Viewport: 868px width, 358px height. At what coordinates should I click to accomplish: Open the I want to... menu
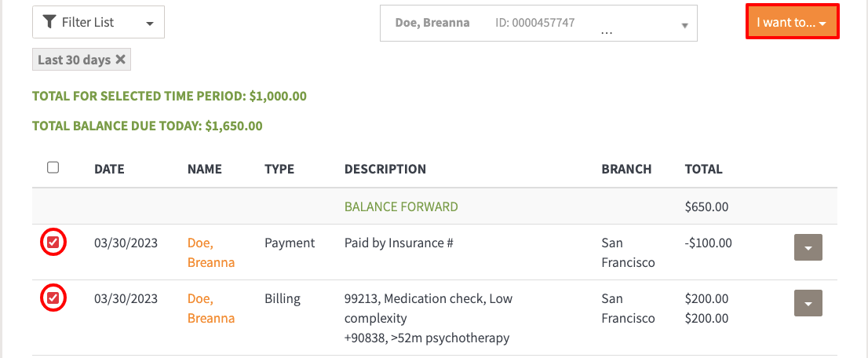pyautogui.click(x=792, y=23)
